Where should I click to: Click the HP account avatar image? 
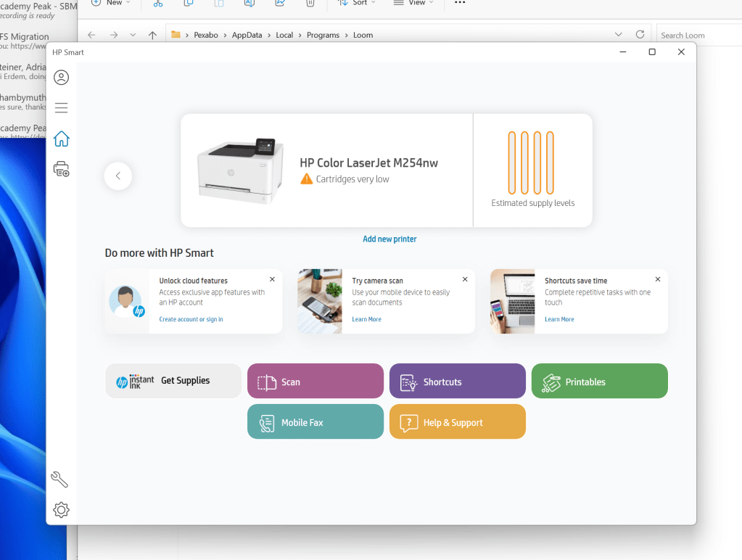tap(127, 302)
